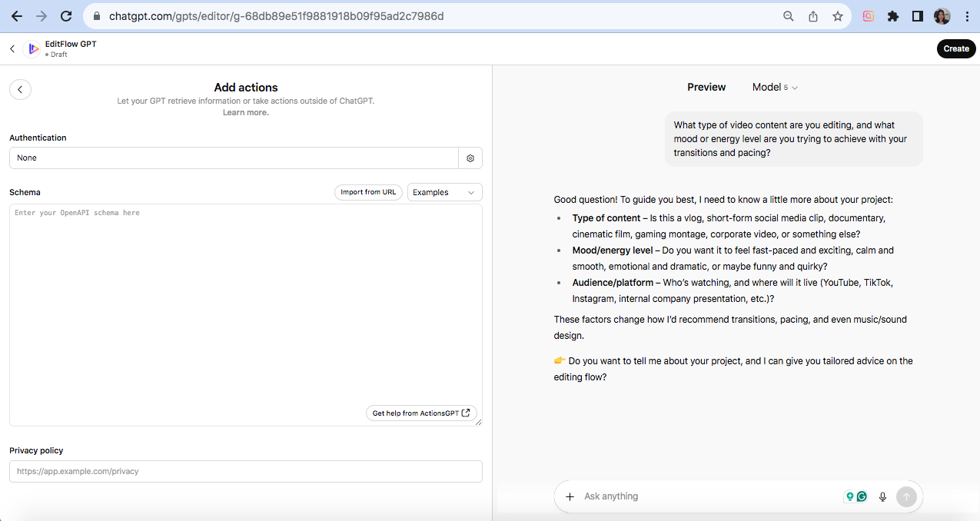Click Get help from ActionsGPT

[421, 413]
